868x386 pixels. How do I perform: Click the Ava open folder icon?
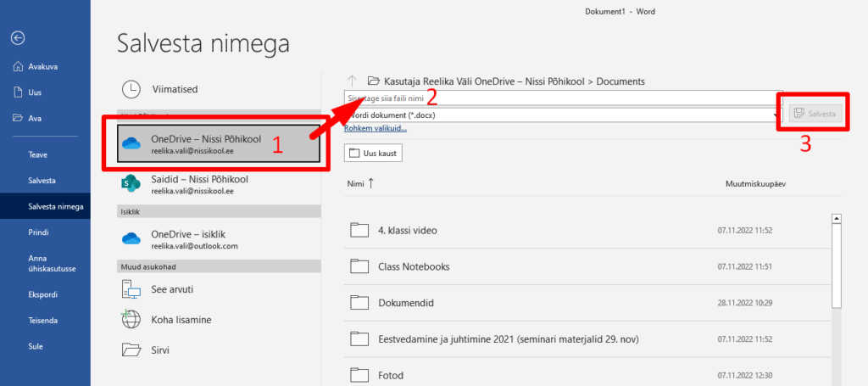(x=18, y=118)
